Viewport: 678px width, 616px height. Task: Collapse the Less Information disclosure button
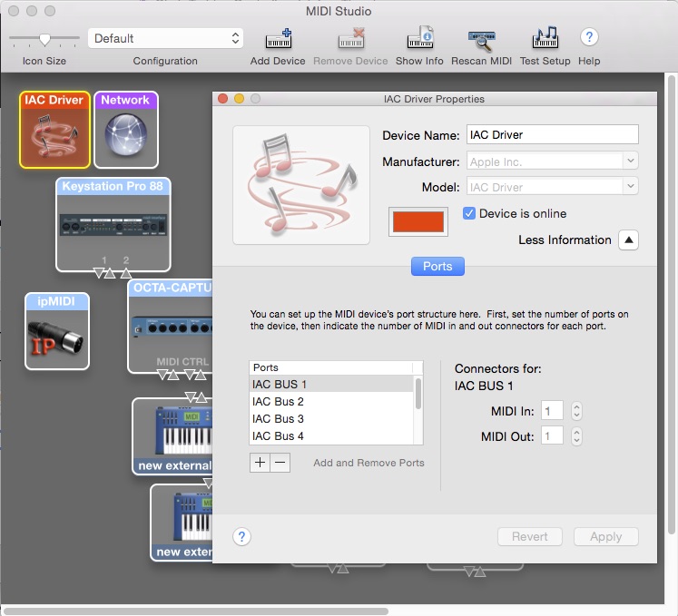click(629, 240)
